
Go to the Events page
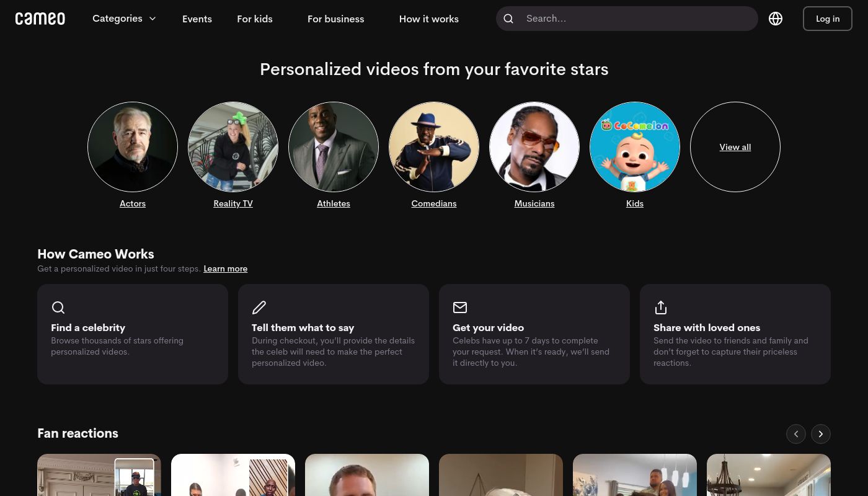(x=197, y=19)
